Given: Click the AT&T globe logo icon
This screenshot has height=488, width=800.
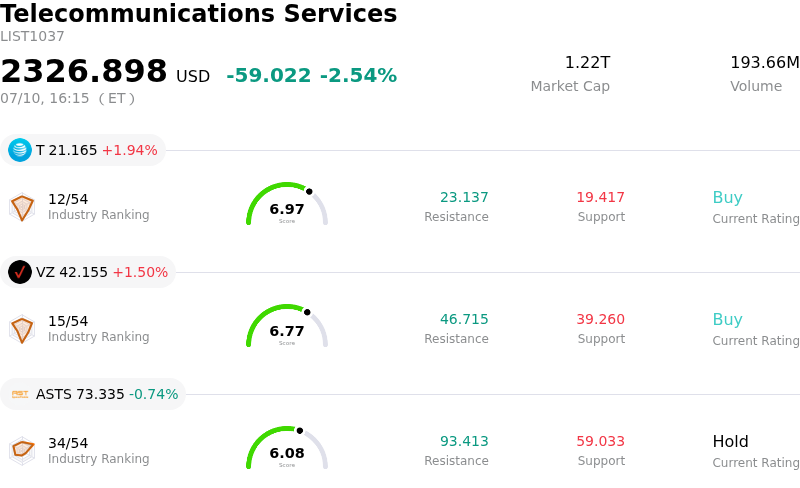Looking at the screenshot, I should [x=20, y=150].
